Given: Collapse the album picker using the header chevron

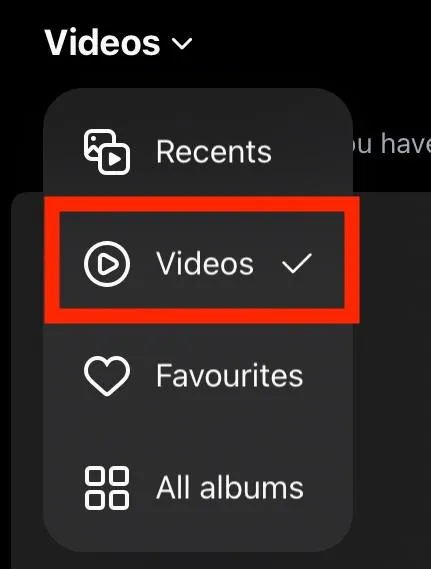Looking at the screenshot, I should coord(182,44).
